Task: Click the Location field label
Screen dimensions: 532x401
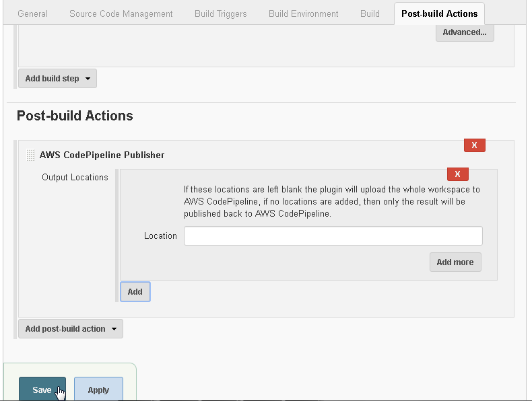Action: [160, 236]
